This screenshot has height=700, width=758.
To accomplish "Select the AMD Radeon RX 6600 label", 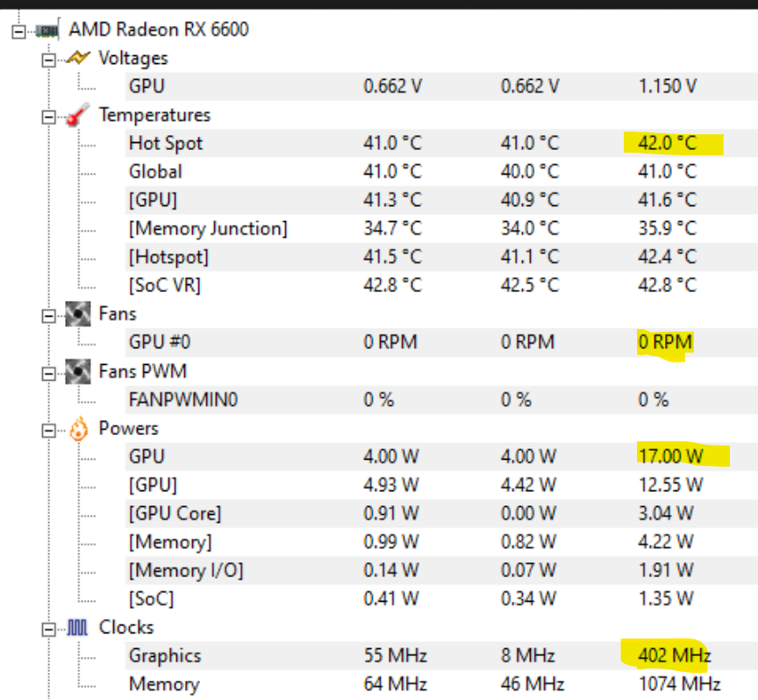I will tap(159, 30).
